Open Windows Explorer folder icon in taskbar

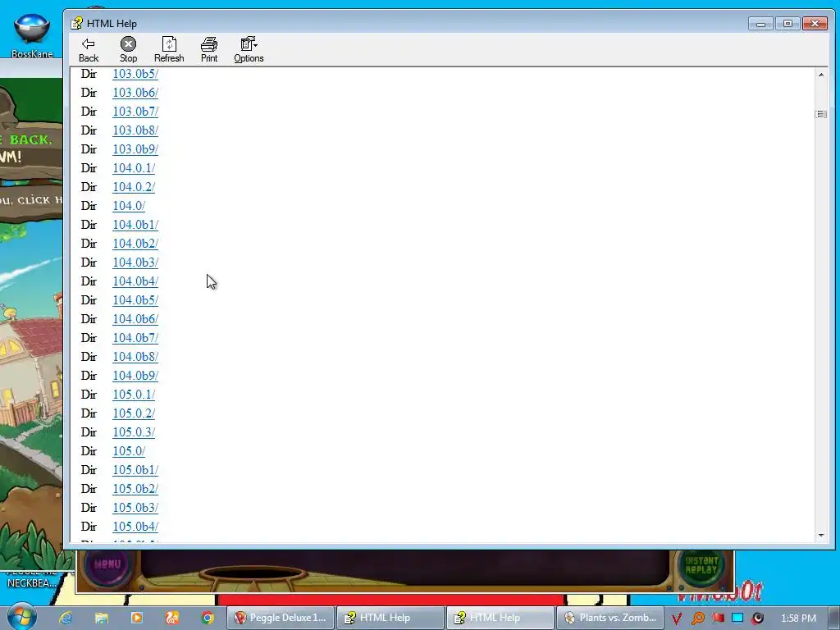point(101,618)
